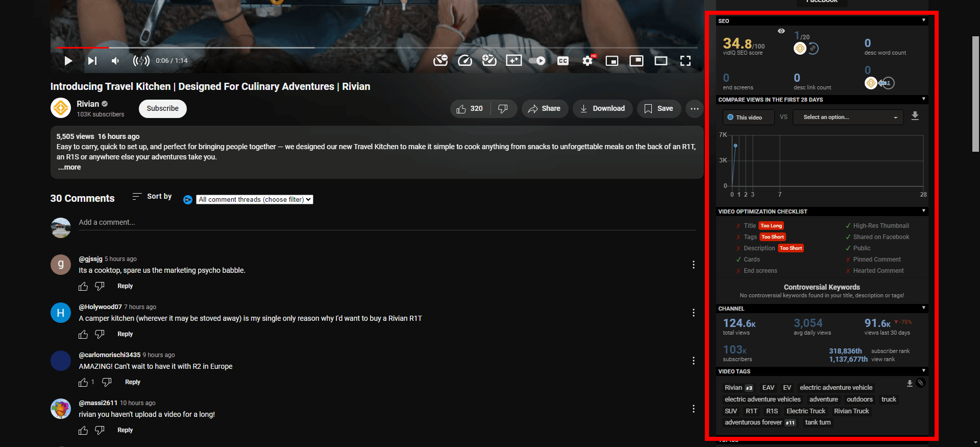Toggle the SEO score eye visibility icon

781,31
